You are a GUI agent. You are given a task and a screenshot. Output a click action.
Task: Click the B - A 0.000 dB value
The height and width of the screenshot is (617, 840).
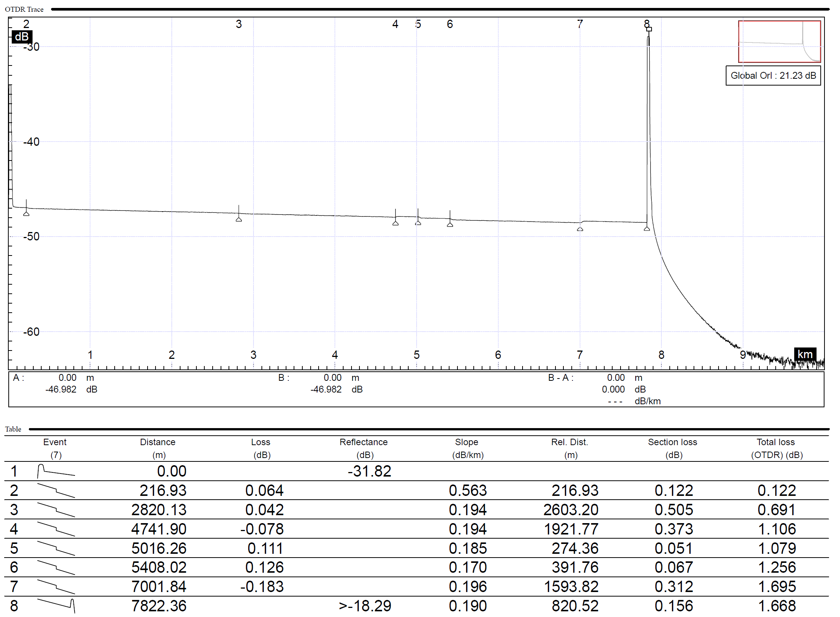624,390
